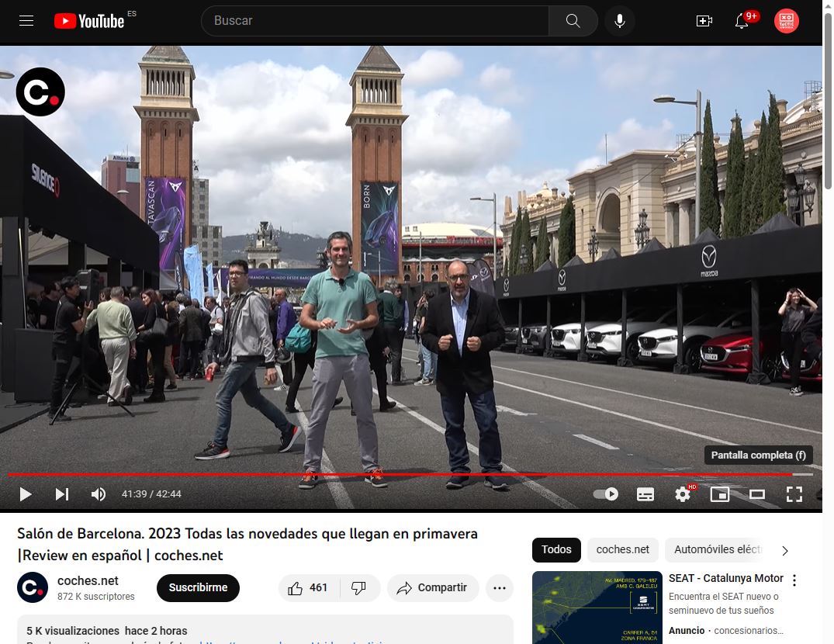This screenshot has width=834, height=644.
Task: Play the video
Action: coord(25,494)
